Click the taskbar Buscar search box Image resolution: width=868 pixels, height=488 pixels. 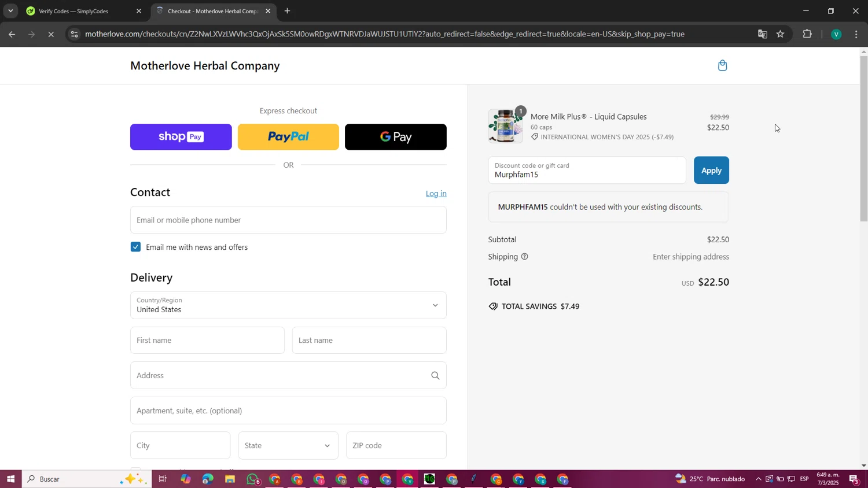pyautogui.click(x=87, y=479)
